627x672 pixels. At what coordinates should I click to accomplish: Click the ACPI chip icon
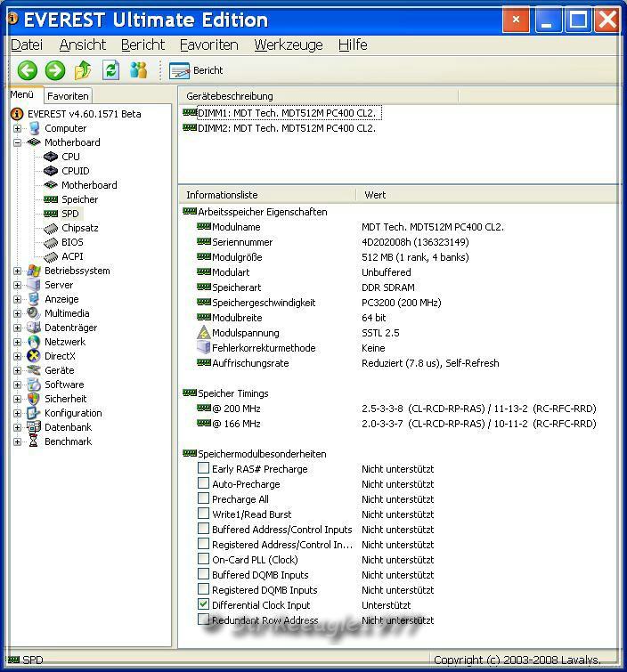51,256
